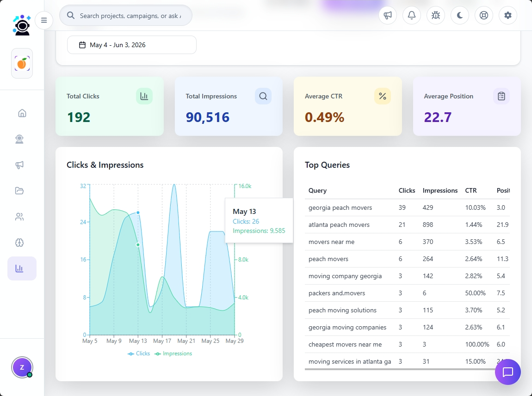Sort by the CTR column header

pyautogui.click(x=471, y=190)
